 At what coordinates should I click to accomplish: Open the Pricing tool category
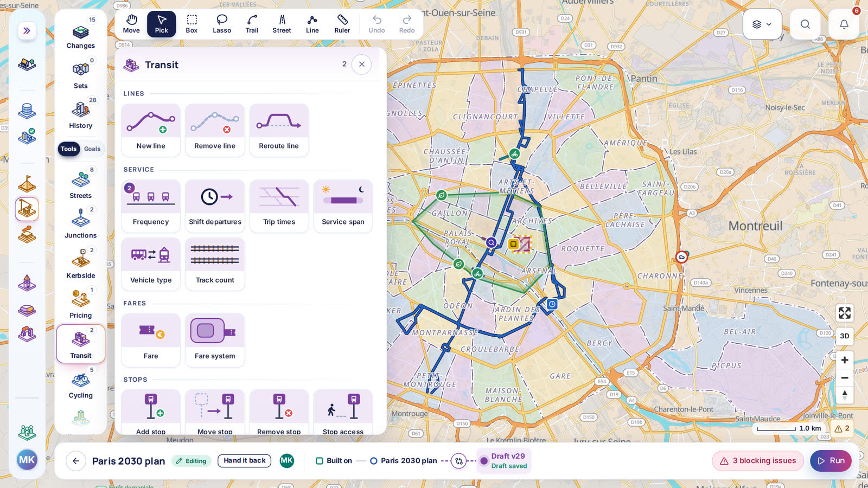coord(81,304)
